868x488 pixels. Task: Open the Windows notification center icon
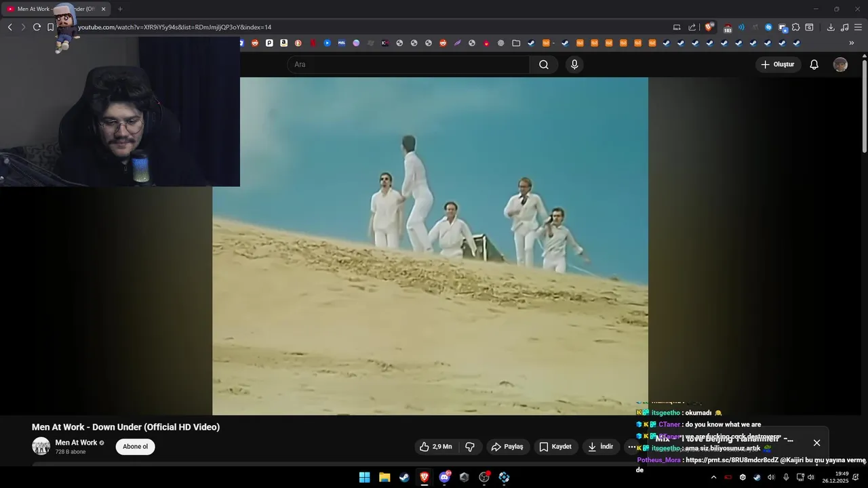(x=856, y=477)
